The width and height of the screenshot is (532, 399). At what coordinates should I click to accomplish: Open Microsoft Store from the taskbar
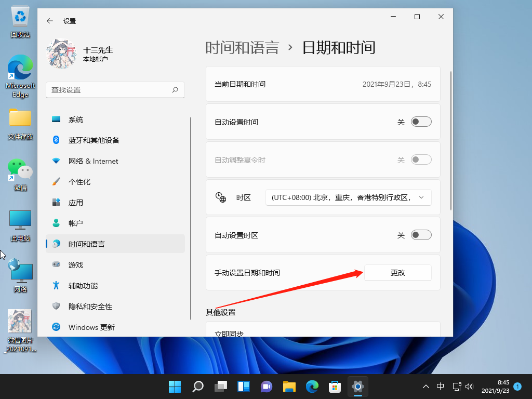pyautogui.click(x=335, y=387)
